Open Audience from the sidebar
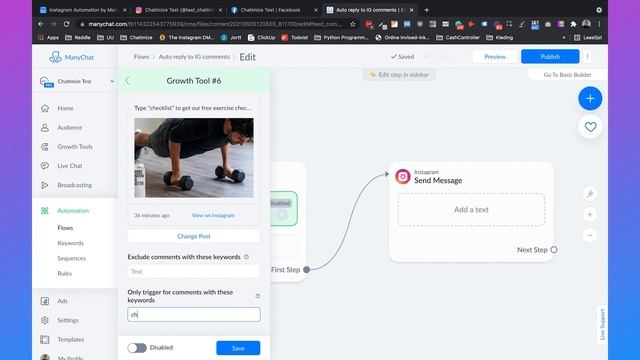This screenshot has height=360, width=640. [69, 127]
